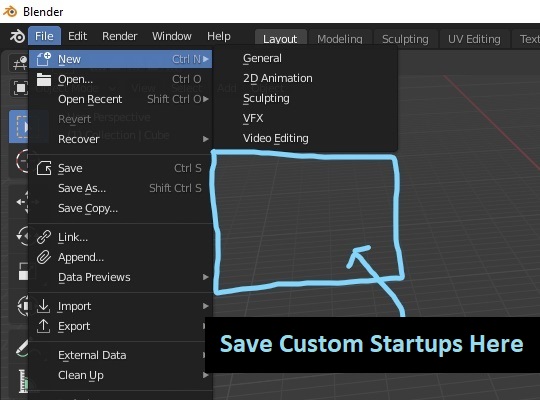Screen dimensions: 540x400
Task: Choose Save from the File menu
Action: click(x=121, y=168)
